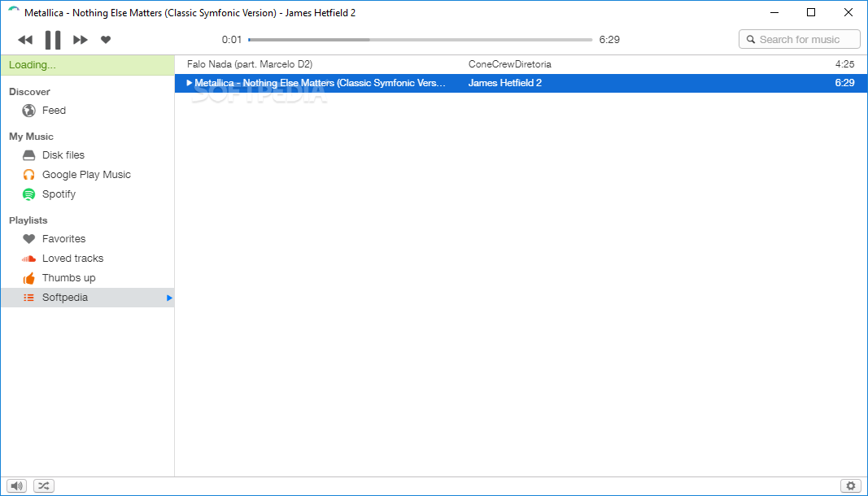Viewport: 868px width, 496px height.
Task: Click the elapsed time 0:01
Action: [232, 40]
